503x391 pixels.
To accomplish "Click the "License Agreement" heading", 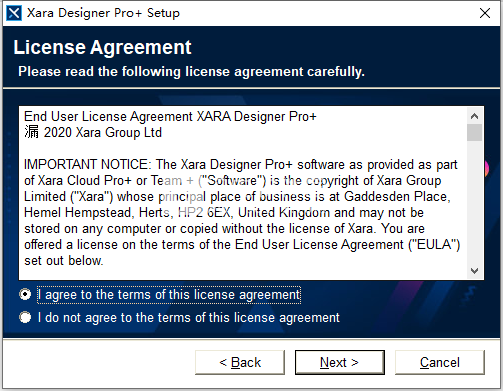I will tap(102, 47).
